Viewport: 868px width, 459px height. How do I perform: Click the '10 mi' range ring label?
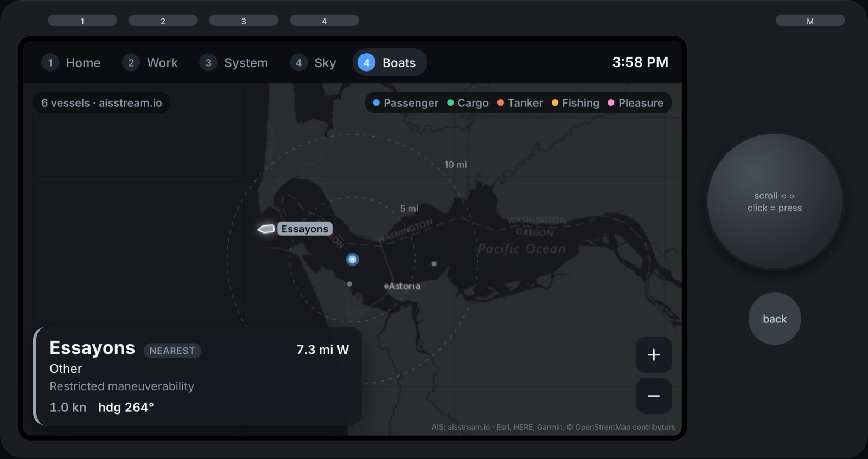(455, 165)
